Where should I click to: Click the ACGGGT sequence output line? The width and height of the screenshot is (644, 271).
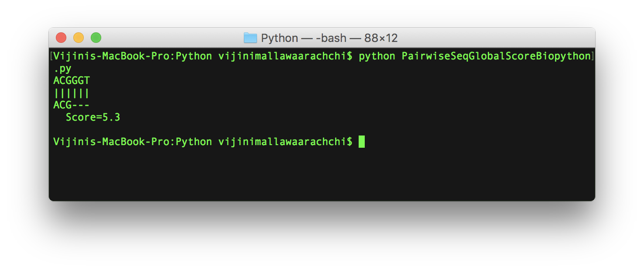(x=72, y=80)
